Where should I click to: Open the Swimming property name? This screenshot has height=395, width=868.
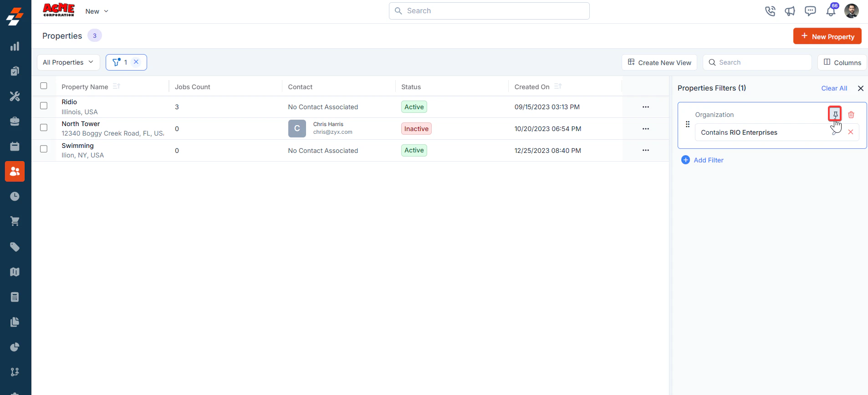(x=77, y=146)
